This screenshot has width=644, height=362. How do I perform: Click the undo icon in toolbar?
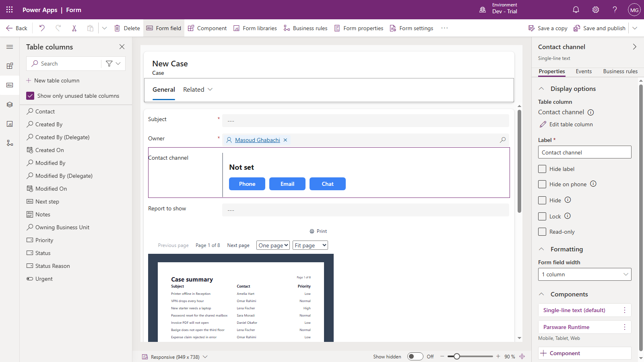pos(42,28)
